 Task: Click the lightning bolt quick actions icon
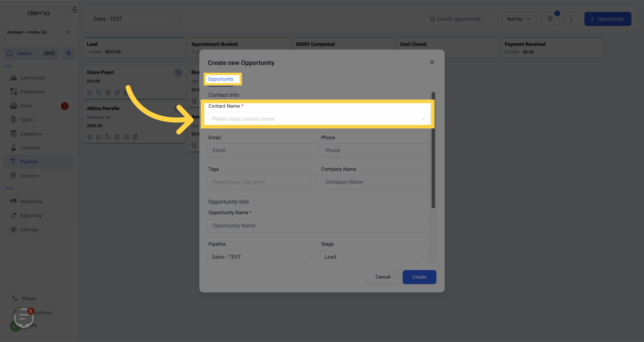pos(69,53)
